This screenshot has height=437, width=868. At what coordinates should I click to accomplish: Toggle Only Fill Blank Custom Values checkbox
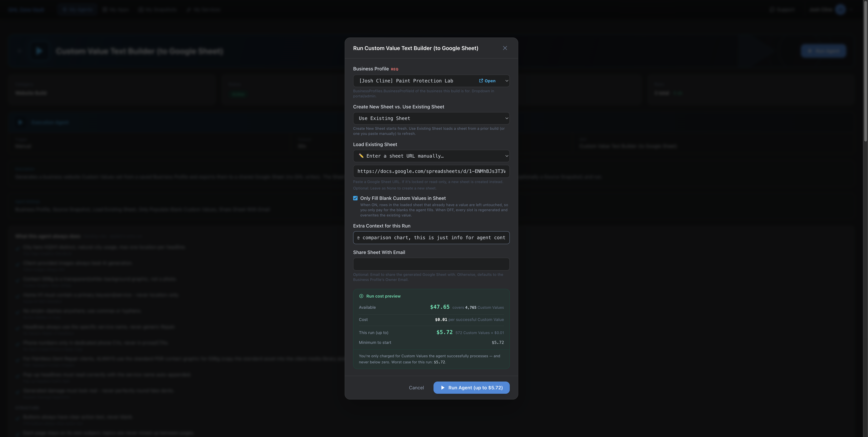pyautogui.click(x=355, y=198)
